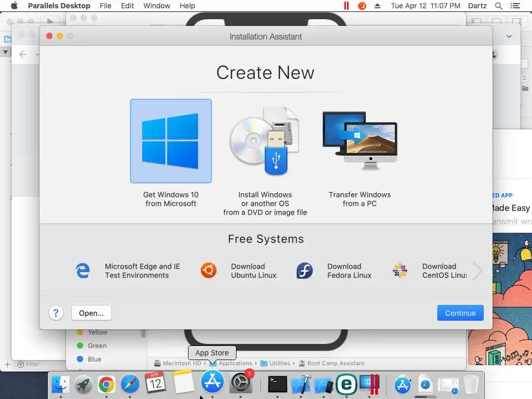Image resolution: width=532 pixels, height=399 pixels.
Task: Open Notes from the Dock
Action: 183,382
